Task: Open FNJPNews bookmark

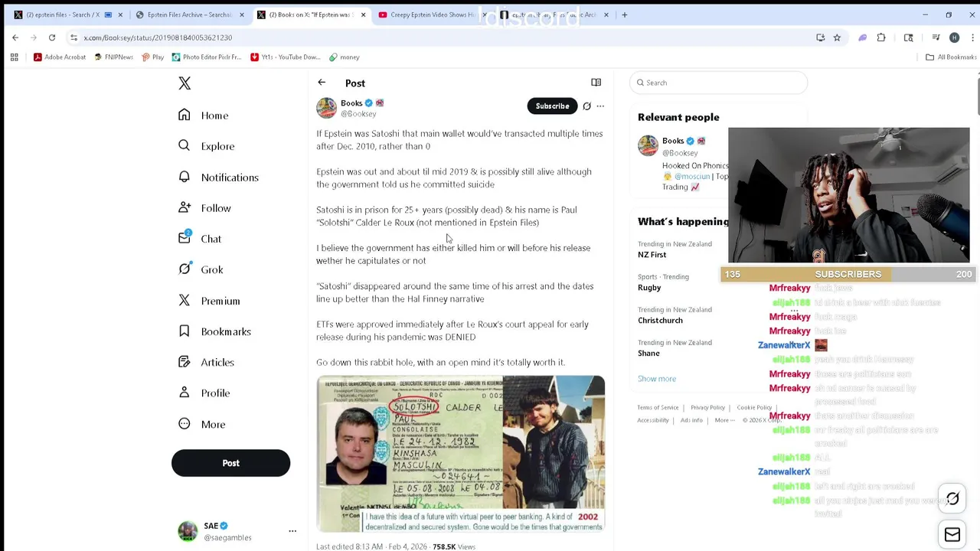Action: pyautogui.click(x=113, y=57)
